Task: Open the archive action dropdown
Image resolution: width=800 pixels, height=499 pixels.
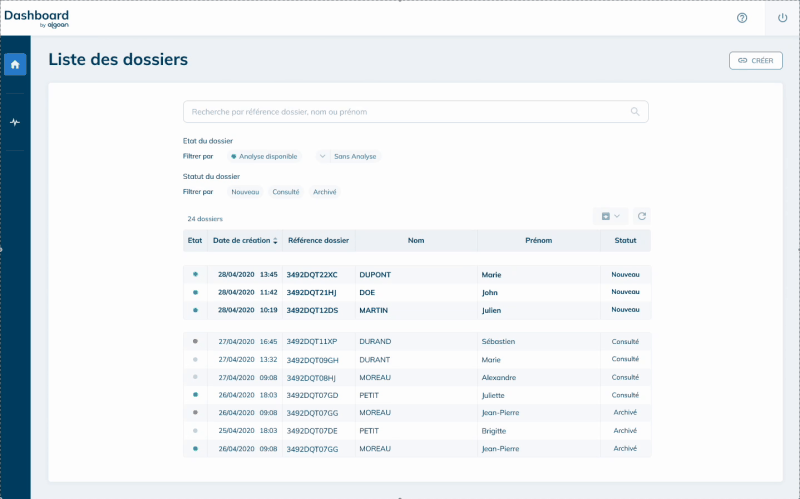Action: pos(610,216)
